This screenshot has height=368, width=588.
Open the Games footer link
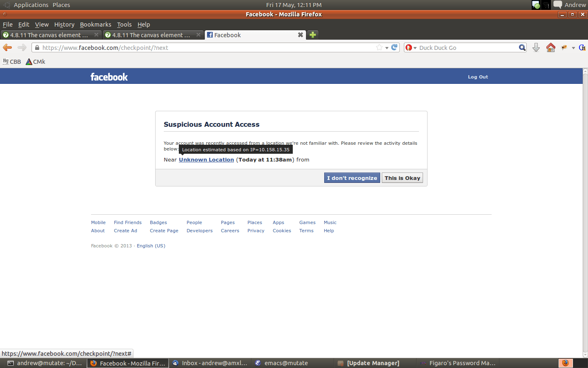coord(307,222)
